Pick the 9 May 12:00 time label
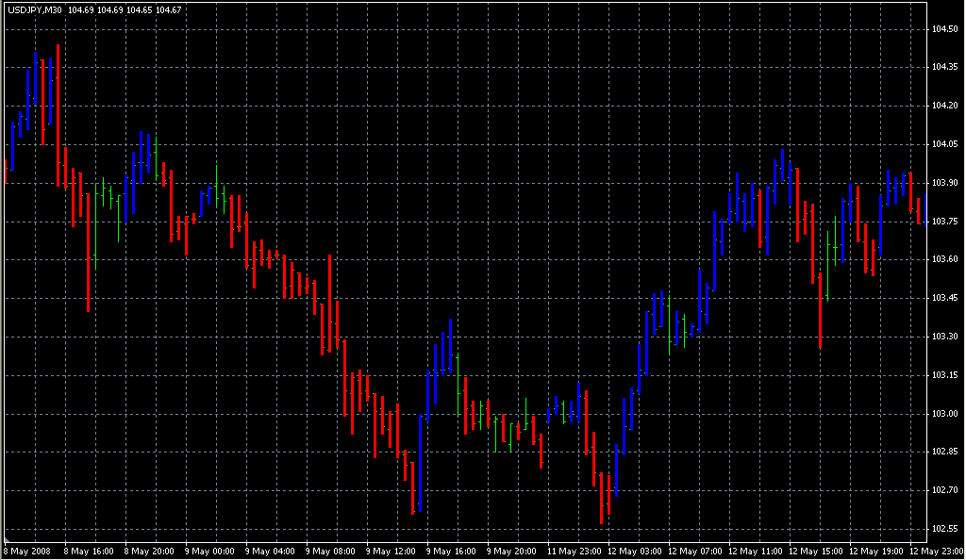 point(391,552)
